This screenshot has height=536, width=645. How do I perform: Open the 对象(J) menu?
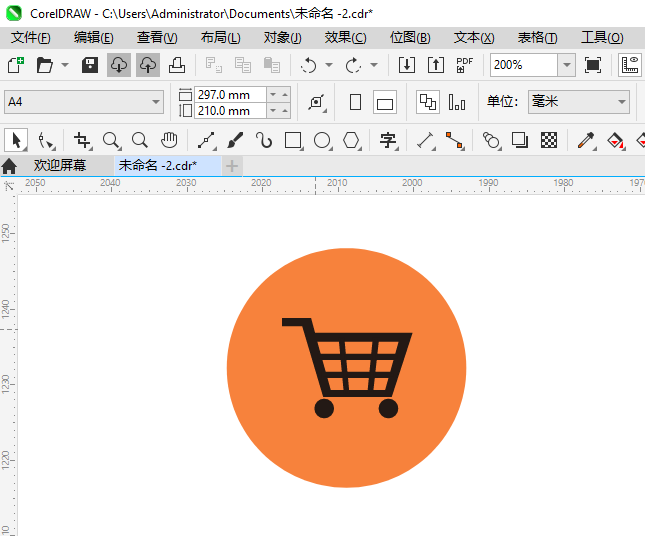[283, 38]
